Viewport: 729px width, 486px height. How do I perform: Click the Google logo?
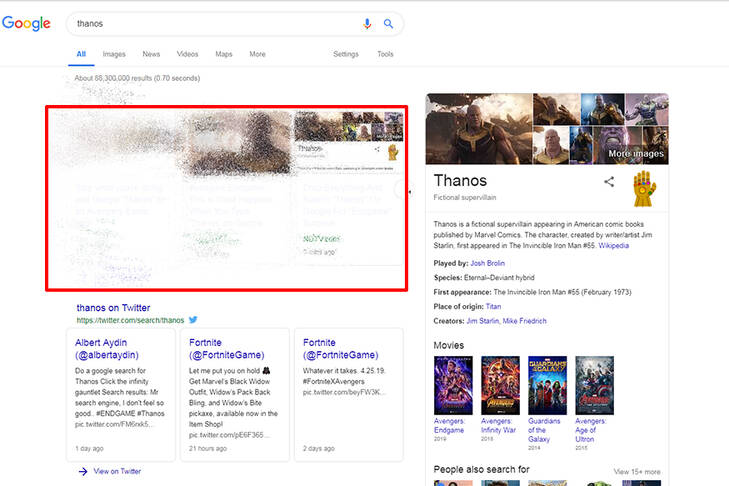27,24
